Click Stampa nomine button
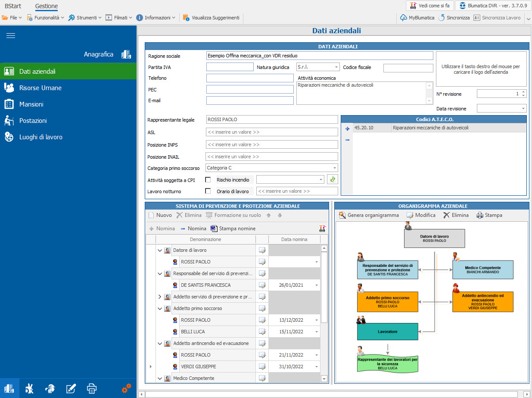This screenshot has width=532, height=398. (233, 229)
